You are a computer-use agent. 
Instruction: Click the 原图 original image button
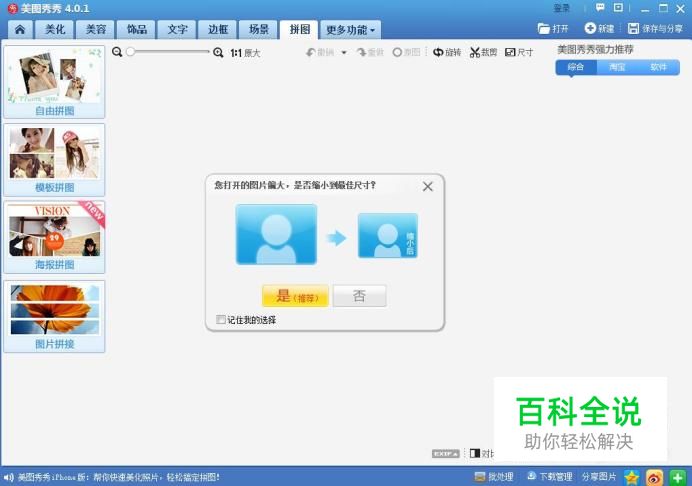pyautogui.click(x=406, y=53)
